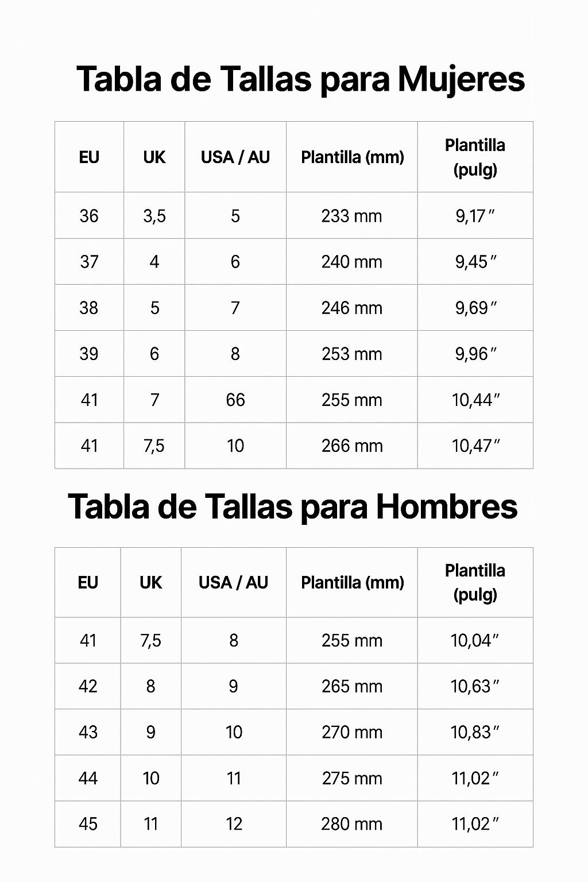Select the 10,47″ cell in women's table
Viewport: 588px width, 882px height.
click(x=475, y=446)
